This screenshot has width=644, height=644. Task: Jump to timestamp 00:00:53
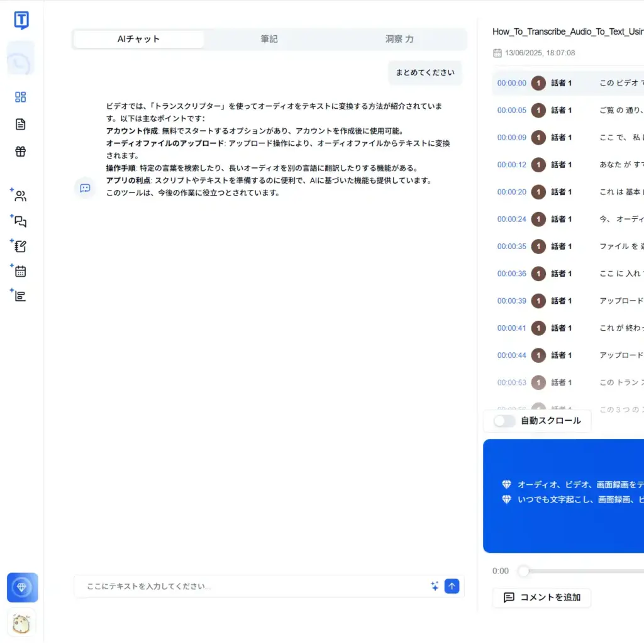(x=511, y=382)
